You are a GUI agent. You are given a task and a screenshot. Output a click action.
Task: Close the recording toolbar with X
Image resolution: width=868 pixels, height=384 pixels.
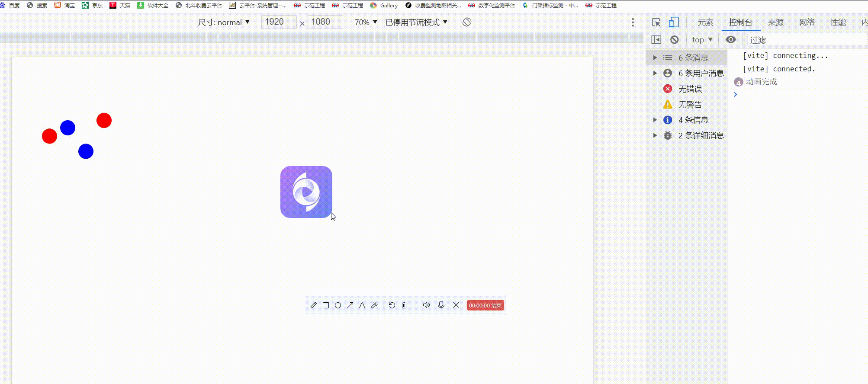click(456, 305)
